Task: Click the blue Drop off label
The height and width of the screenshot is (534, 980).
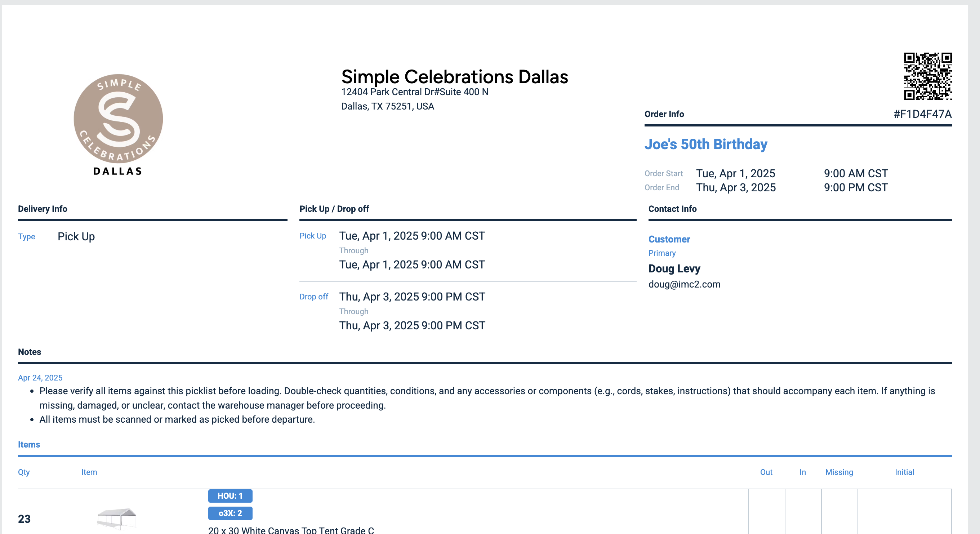Action: click(313, 297)
